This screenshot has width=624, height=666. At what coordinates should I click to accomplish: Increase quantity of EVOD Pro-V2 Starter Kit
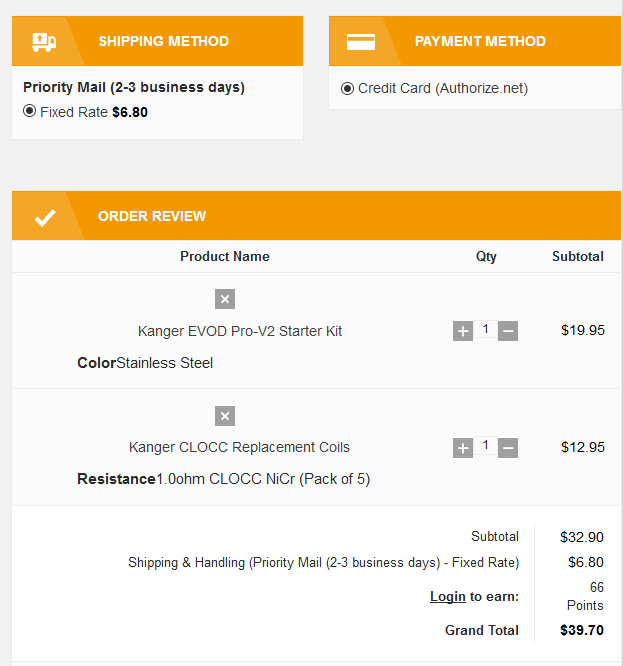[463, 331]
